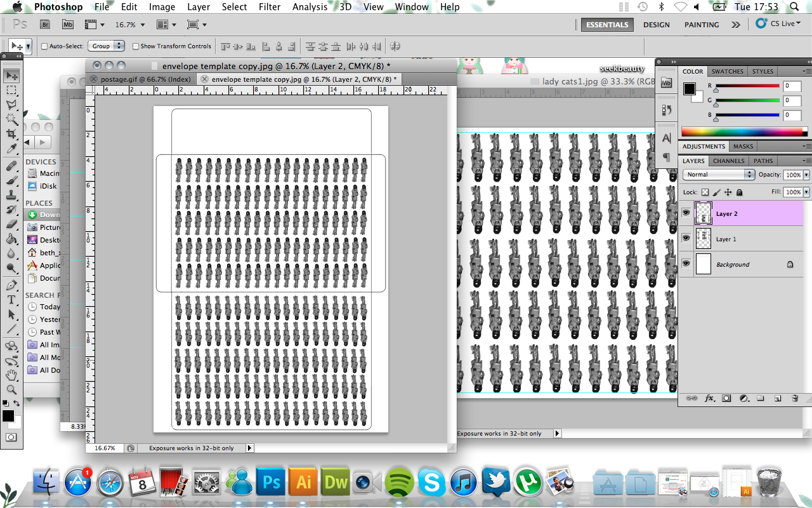The height and width of the screenshot is (508, 812).
Task: Enable the Auto-Select checkbox
Action: point(43,46)
